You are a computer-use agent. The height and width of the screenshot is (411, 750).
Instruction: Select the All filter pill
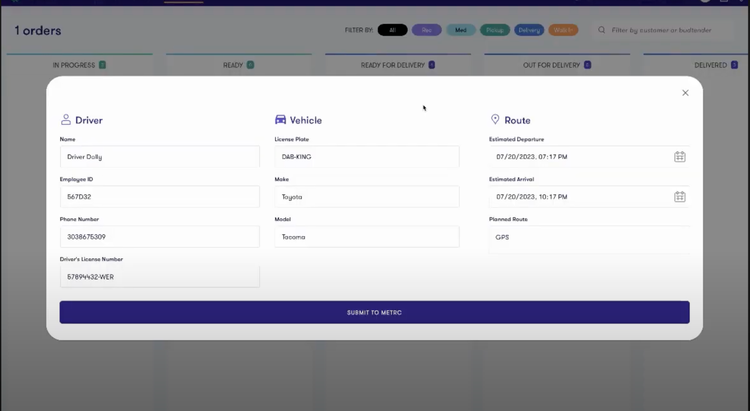(393, 30)
